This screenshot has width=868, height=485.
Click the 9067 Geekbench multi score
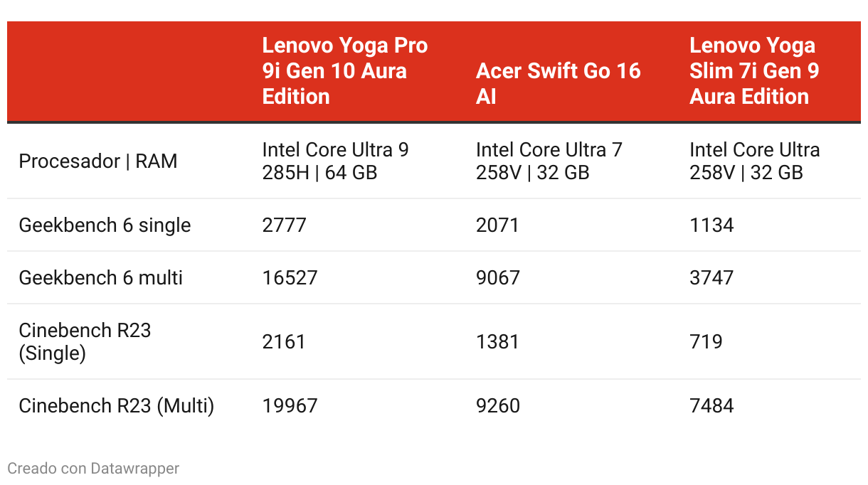coord(497,277)
